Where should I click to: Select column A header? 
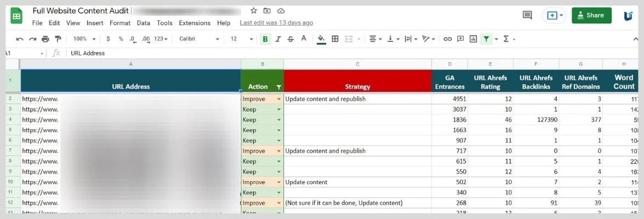[x=130, y=64]
